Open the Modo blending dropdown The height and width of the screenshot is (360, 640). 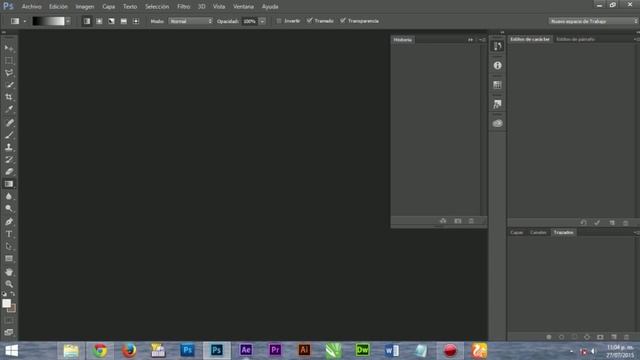tap(191, 21)
